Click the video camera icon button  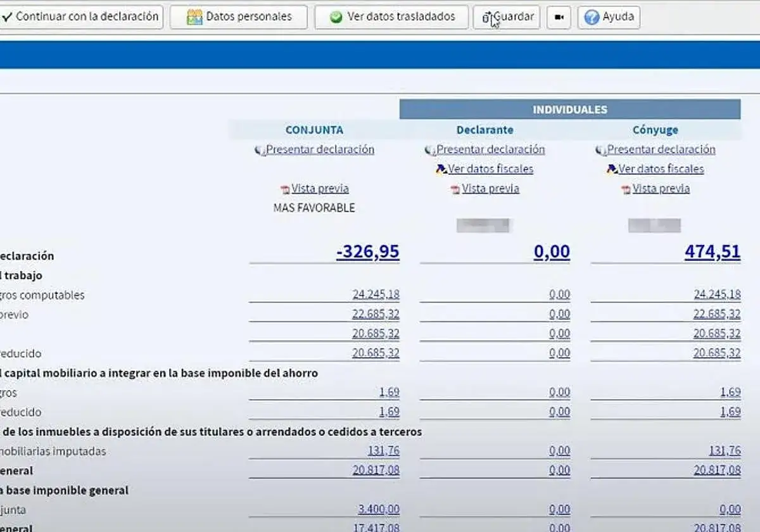point(559,17)
